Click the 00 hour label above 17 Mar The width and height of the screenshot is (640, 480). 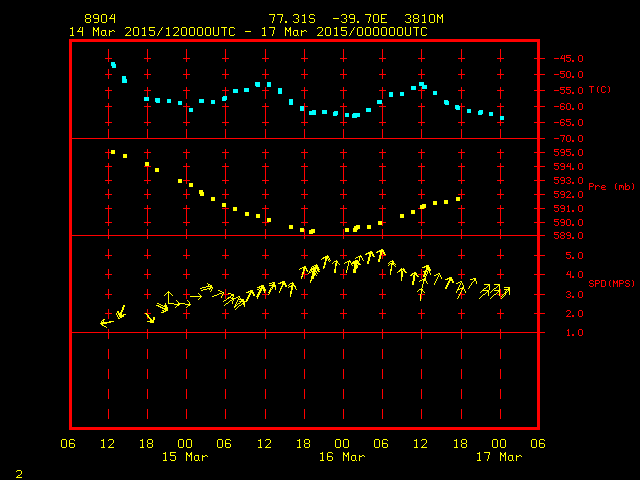coord(499,444)
